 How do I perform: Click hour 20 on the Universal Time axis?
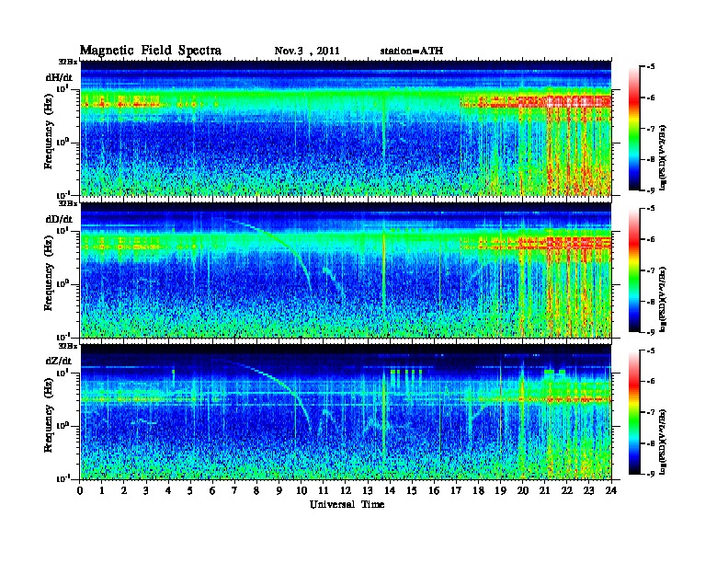pyautogui.click(x=523, y=490)
